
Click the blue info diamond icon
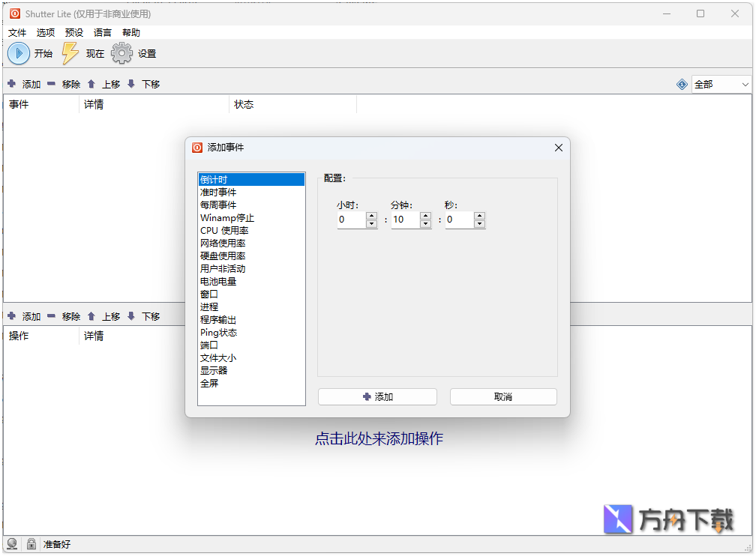(x=681, y=84)
